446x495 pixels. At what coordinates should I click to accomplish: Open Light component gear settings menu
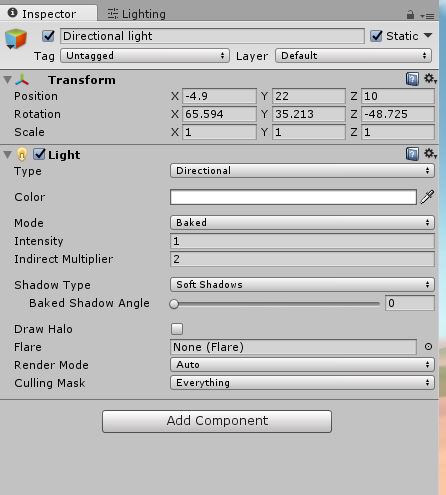430,154
